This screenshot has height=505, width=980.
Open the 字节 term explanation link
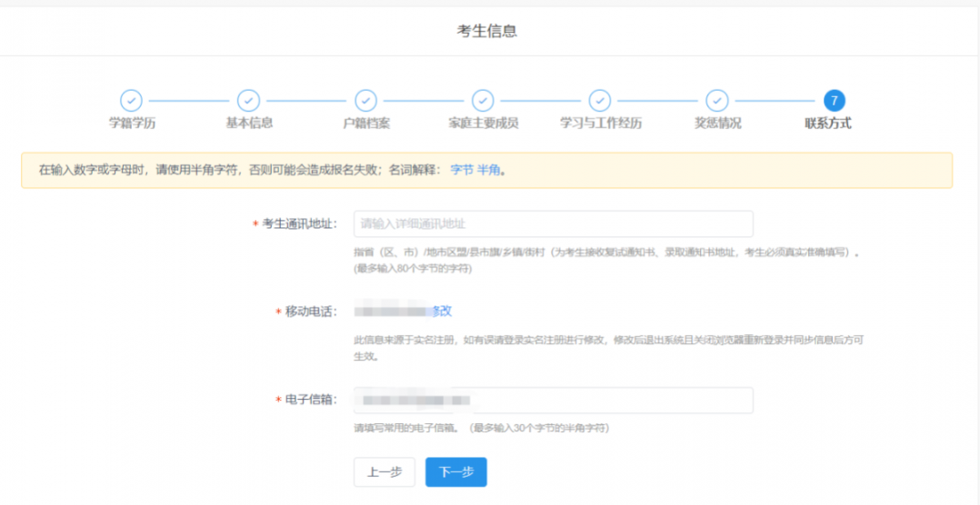(462, 170)
